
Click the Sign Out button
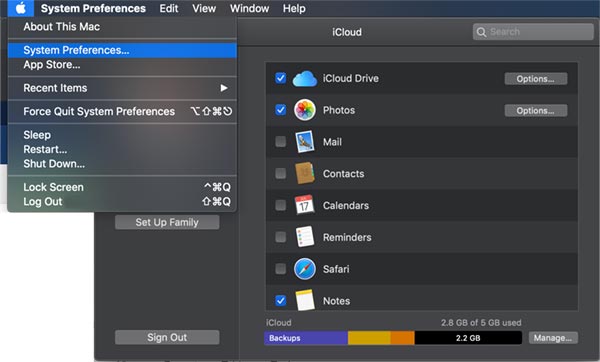(167, 337)
